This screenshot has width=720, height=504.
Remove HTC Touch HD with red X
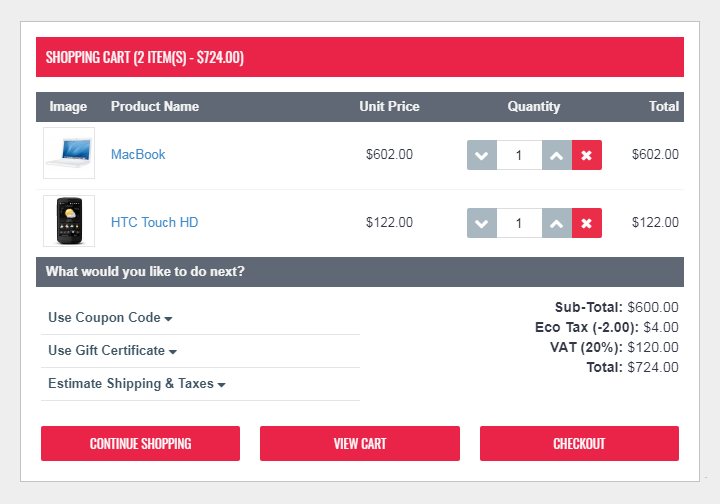pos(586,223)
